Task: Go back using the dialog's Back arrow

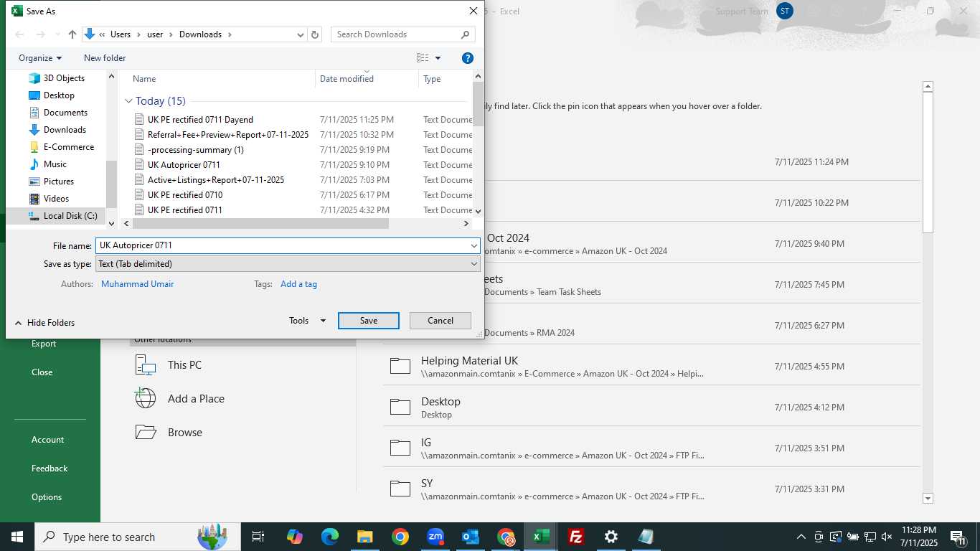Action: point(19,34)
